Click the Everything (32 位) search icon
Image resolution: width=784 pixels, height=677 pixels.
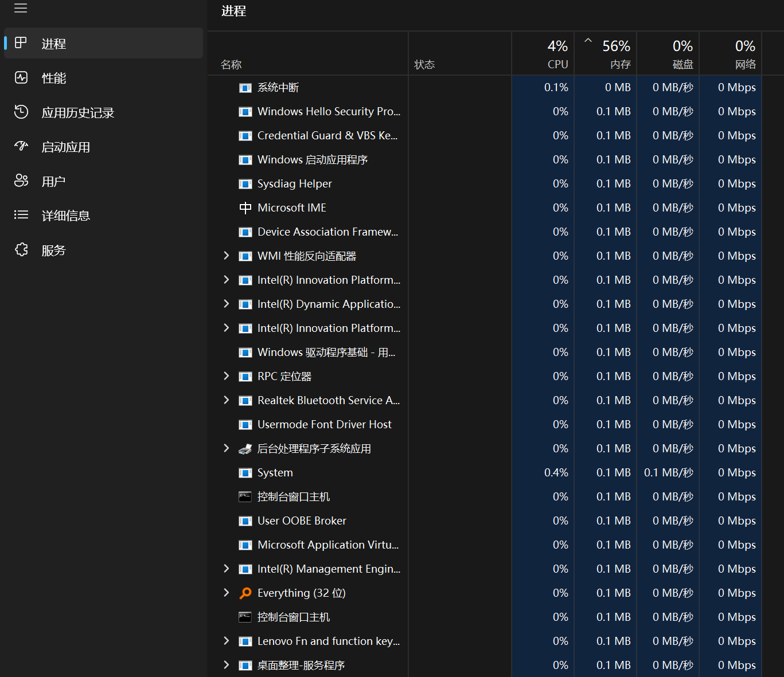245,593
